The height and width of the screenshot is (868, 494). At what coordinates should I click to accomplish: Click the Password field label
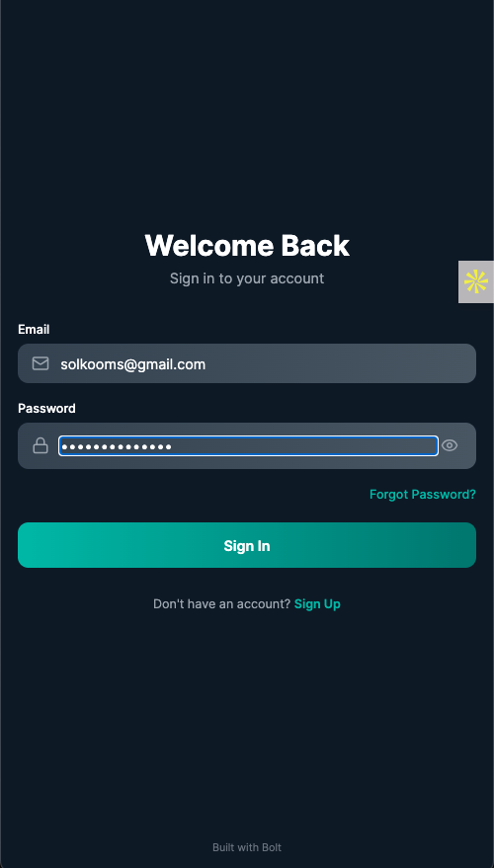tap(46, 409)
